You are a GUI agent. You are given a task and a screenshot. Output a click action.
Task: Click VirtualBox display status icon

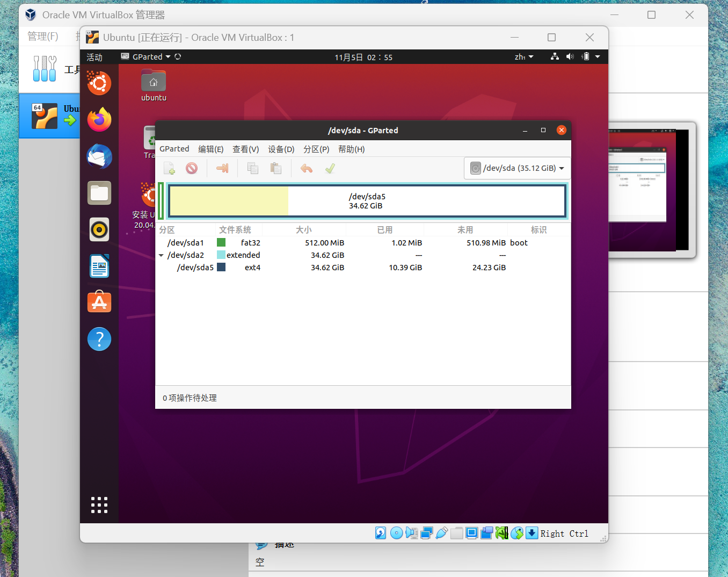472,533
